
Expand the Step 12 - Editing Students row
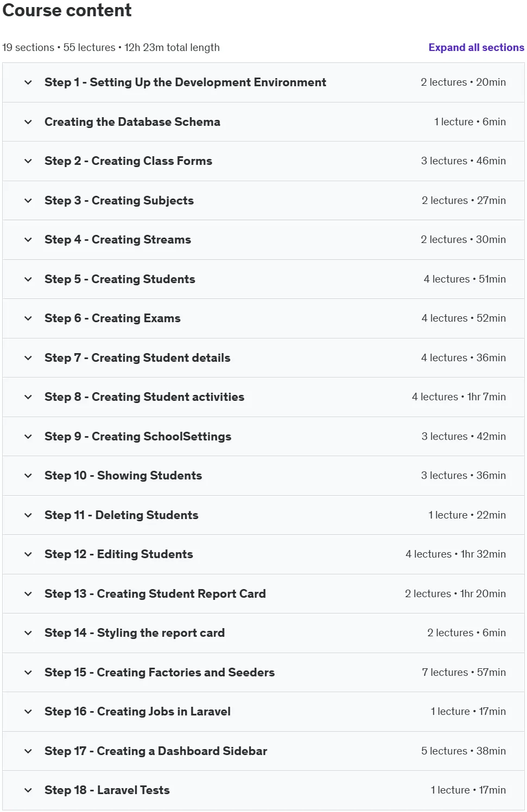[x=263, y=554]
